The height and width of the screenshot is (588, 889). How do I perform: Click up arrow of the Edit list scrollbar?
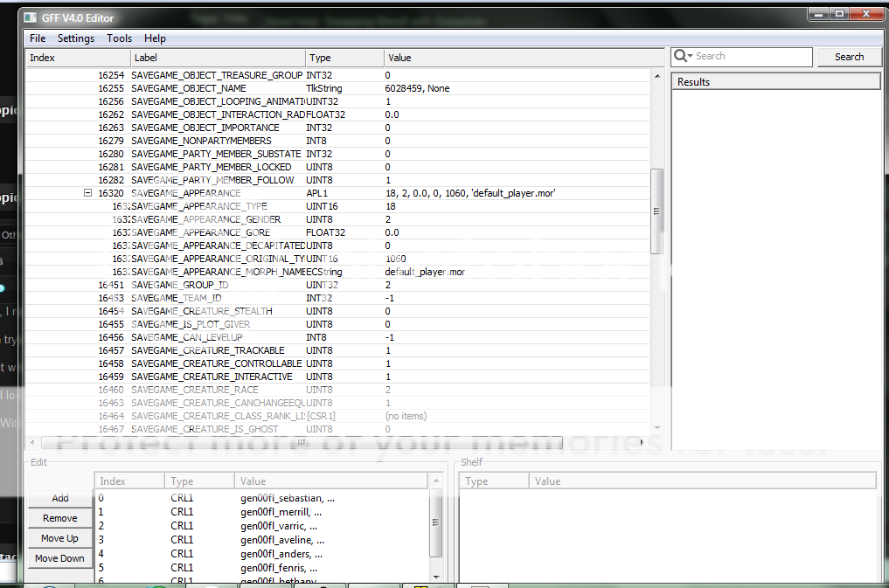[x=436, y=481]
